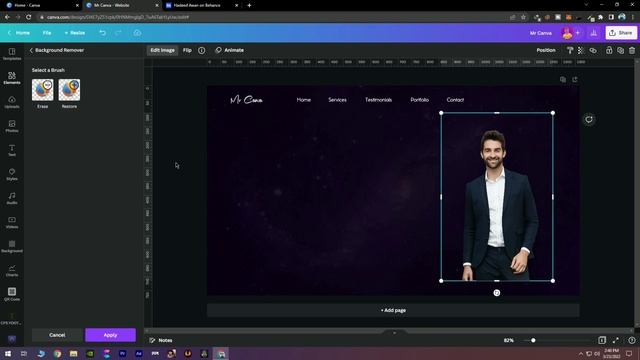Screen dimensions: 640x360
Task: Open the Notes panel
Action: tap(160, 340)
